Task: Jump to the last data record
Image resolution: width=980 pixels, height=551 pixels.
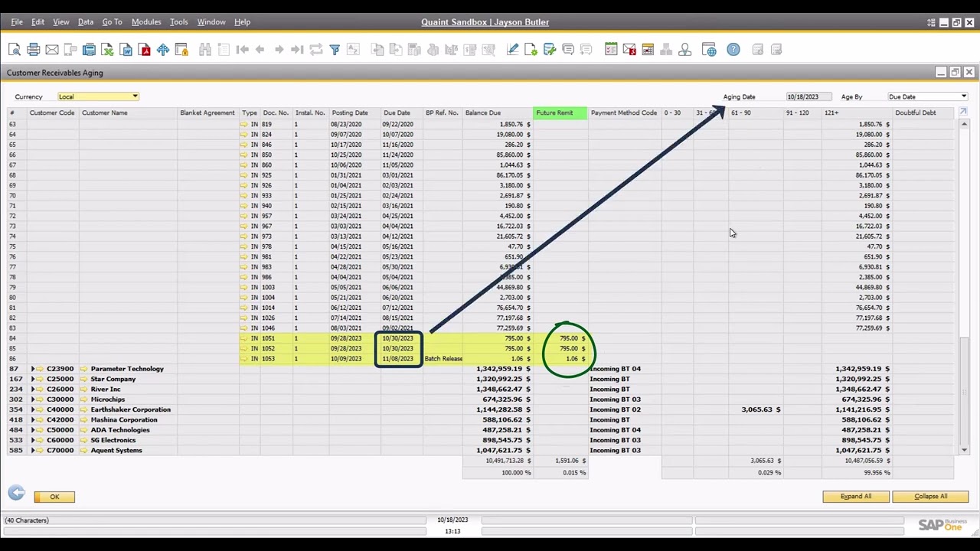Action: pos(297,50)
